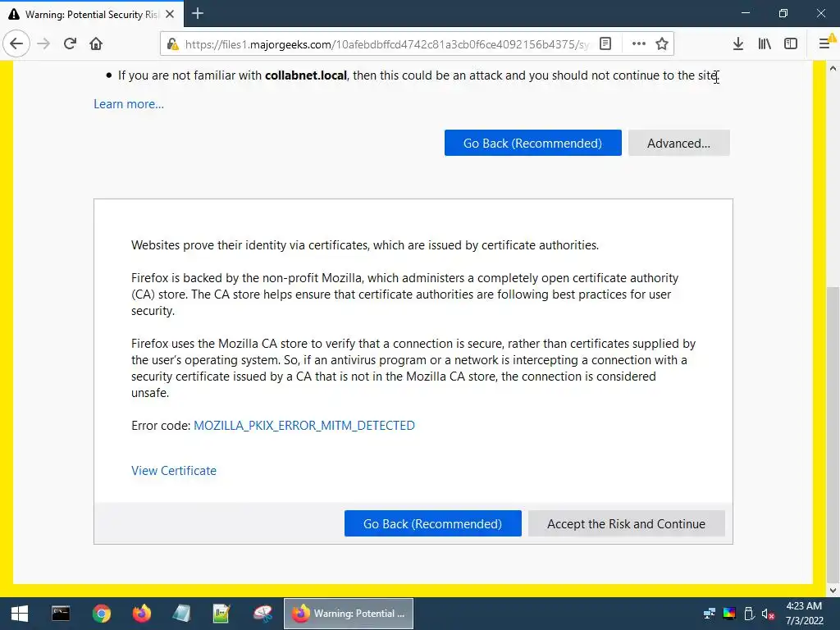Select the Warning: Potential Security Risk tab
This screenshot has width=840, height=630.
92,14
